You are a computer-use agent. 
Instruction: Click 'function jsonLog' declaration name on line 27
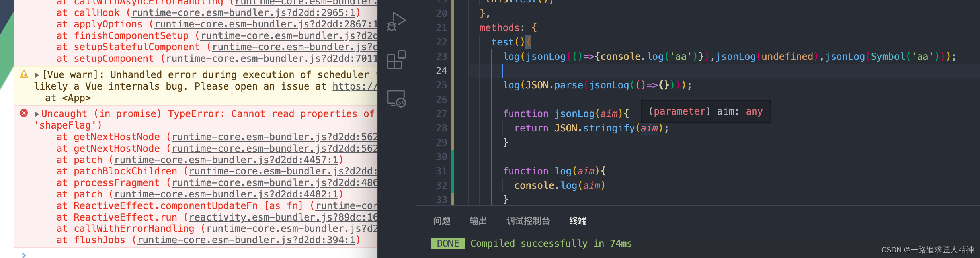pos(574,114)
